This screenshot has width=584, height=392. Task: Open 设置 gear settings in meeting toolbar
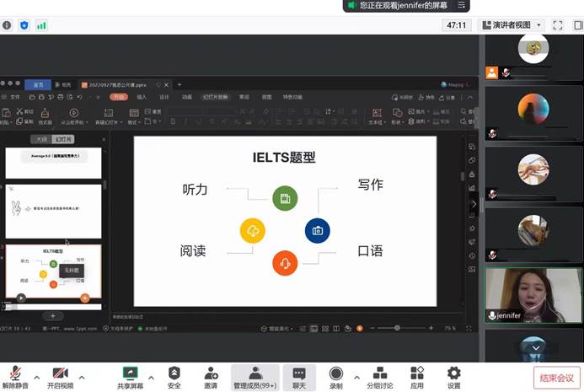[x=453, y=378]
